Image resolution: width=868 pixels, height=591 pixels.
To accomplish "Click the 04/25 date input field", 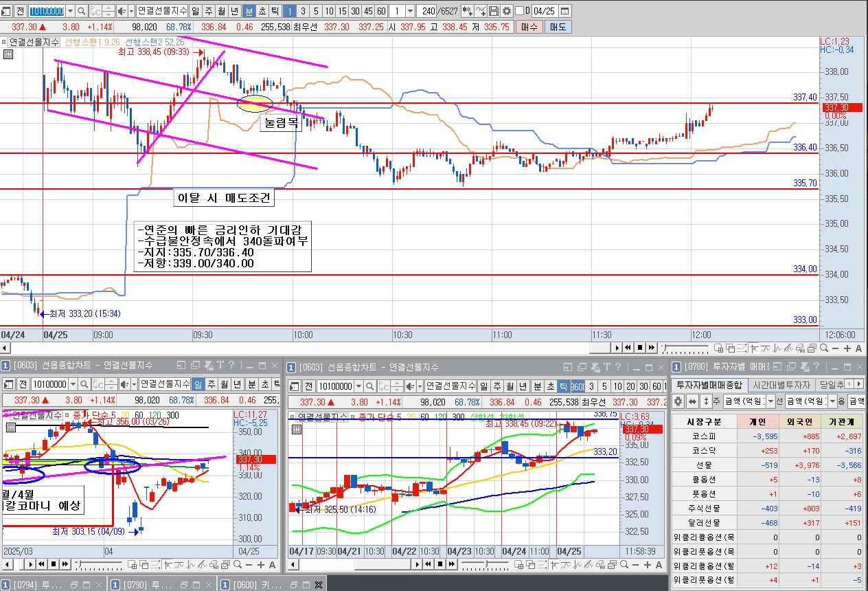I will 544,11.
